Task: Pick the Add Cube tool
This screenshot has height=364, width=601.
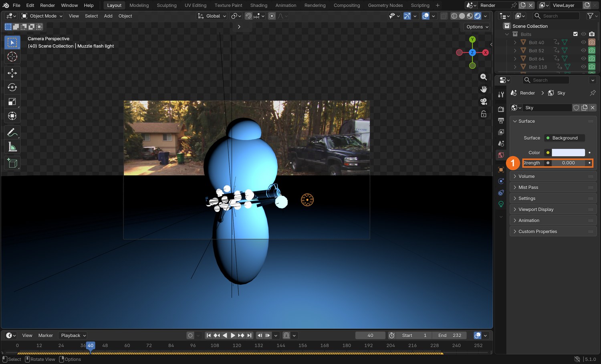Action: click(x=12, y=163)
